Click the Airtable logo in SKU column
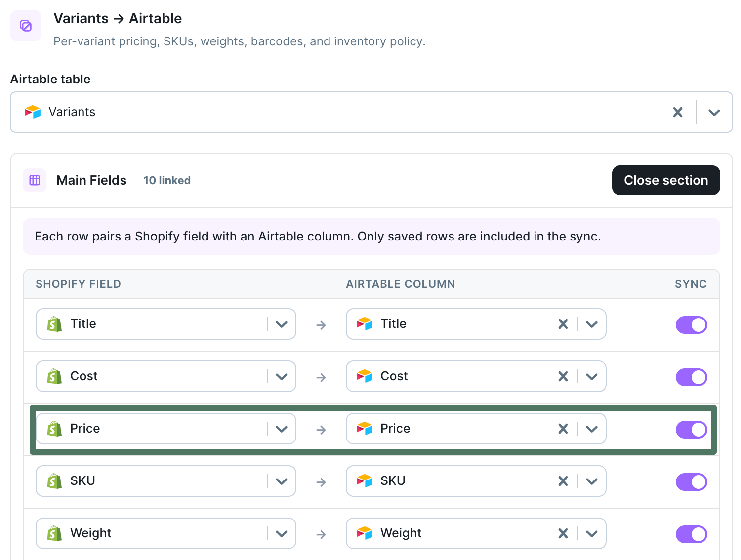This screenshot has width=741, height=560. tap(365, 481)
